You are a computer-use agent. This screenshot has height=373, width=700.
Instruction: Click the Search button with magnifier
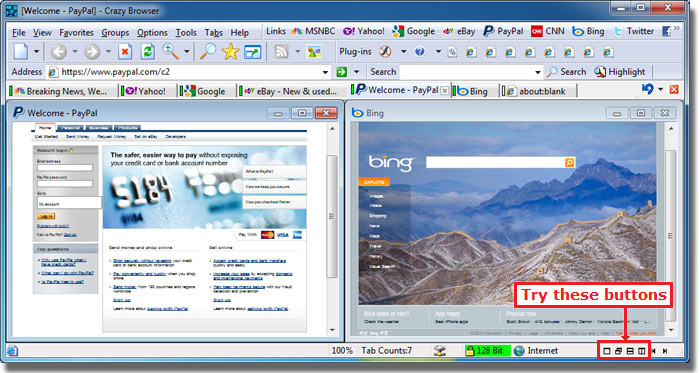(x=566, y=72)
